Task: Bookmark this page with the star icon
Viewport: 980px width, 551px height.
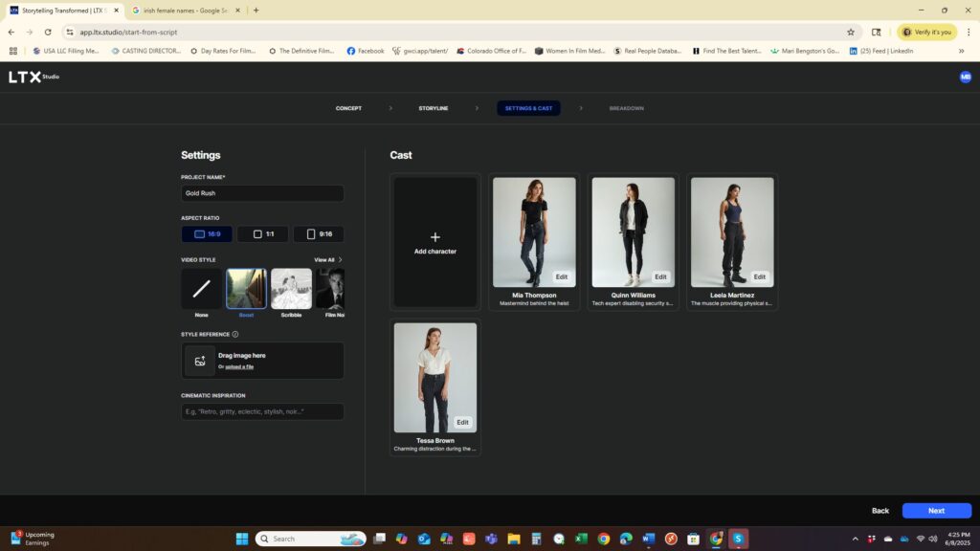Action: (x=850, y=32)
